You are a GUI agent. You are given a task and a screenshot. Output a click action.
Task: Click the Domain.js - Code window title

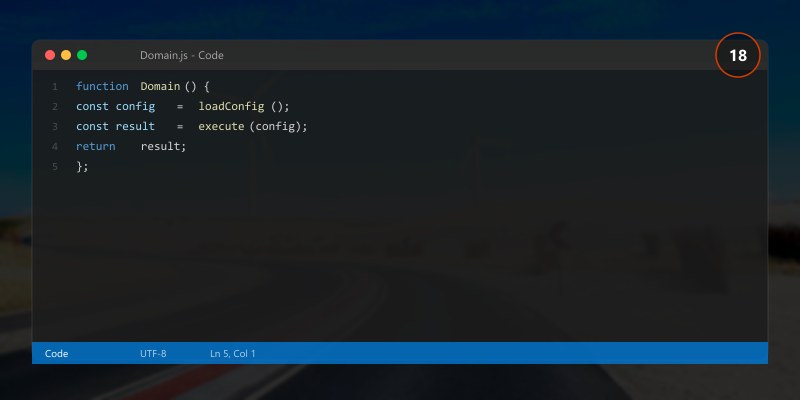tap(182, 55)
